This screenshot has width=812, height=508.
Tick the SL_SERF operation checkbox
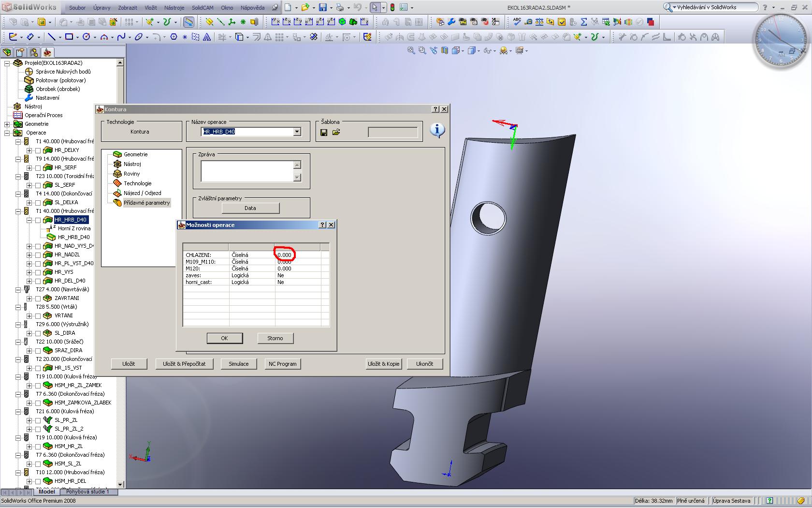38,185
